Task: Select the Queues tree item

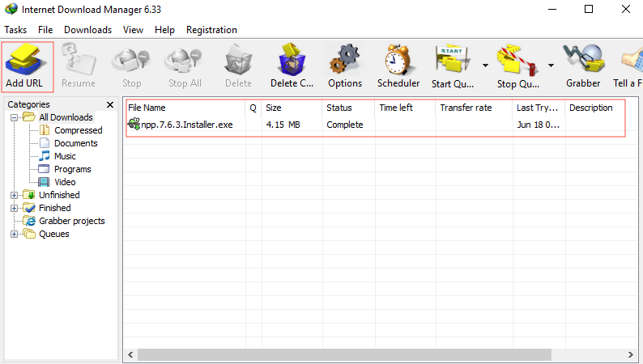Action: click(53, 235)
